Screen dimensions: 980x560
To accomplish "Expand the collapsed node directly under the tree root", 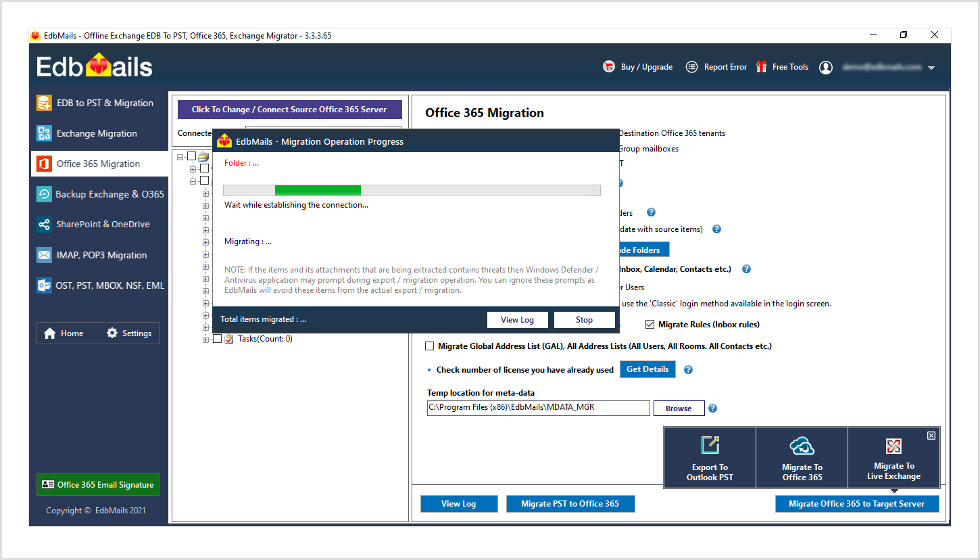I will click(x=193, y=168).
